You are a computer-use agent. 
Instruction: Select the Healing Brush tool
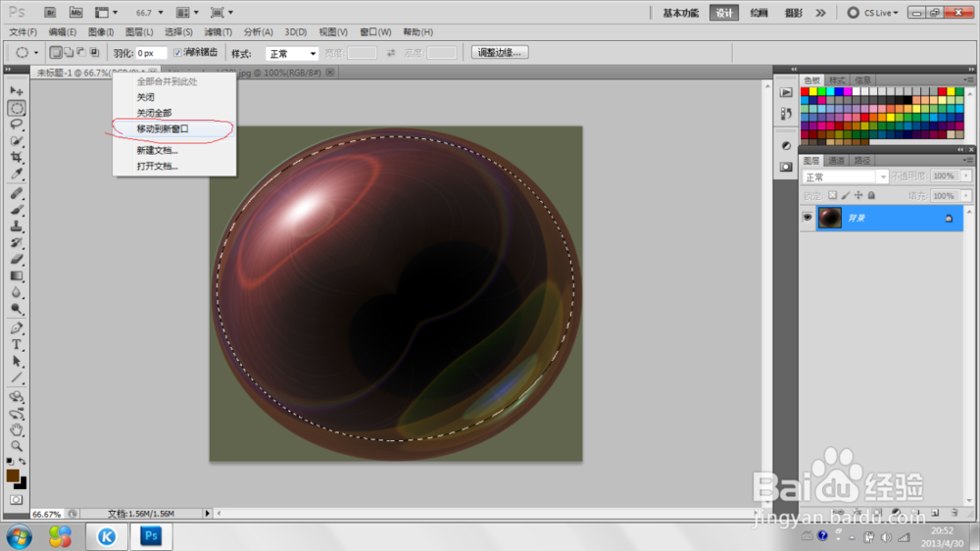17,194
